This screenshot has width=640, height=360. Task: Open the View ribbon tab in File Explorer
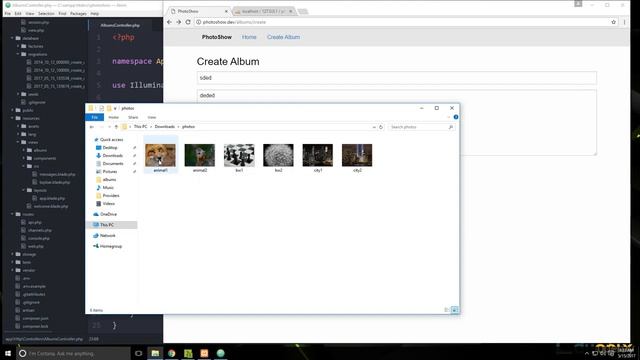(x=152, y=118)
